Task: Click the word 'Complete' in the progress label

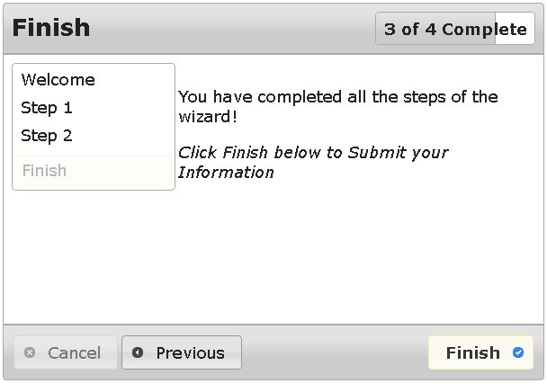Action: pos(484,29)
